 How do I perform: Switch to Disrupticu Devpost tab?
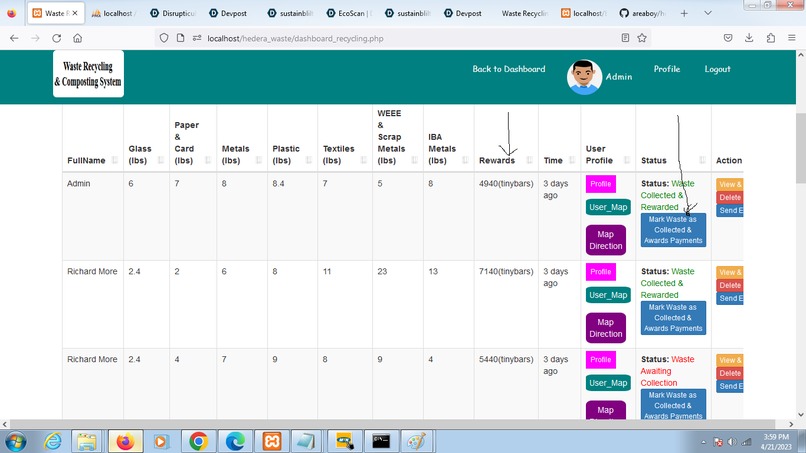173,13
